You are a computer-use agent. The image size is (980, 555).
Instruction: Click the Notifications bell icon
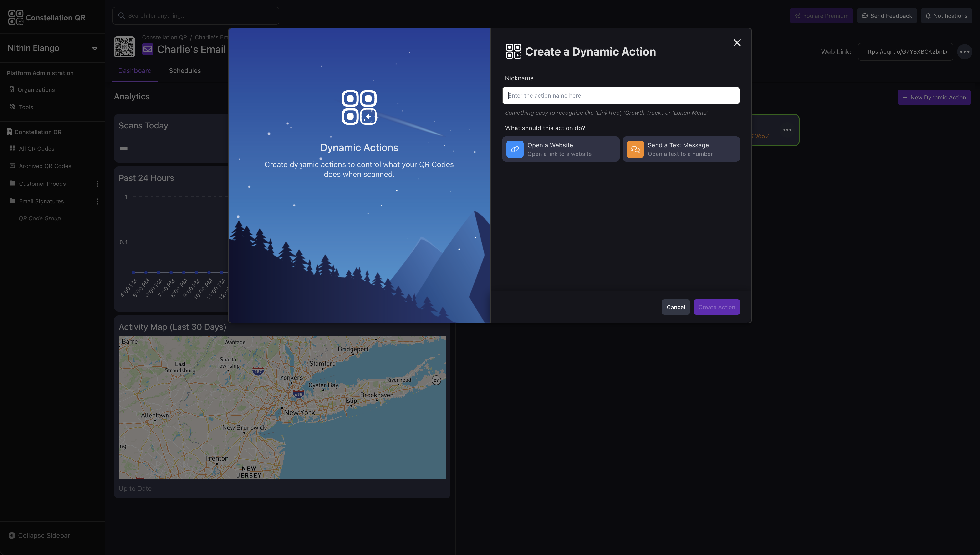(x=928, y=16)
